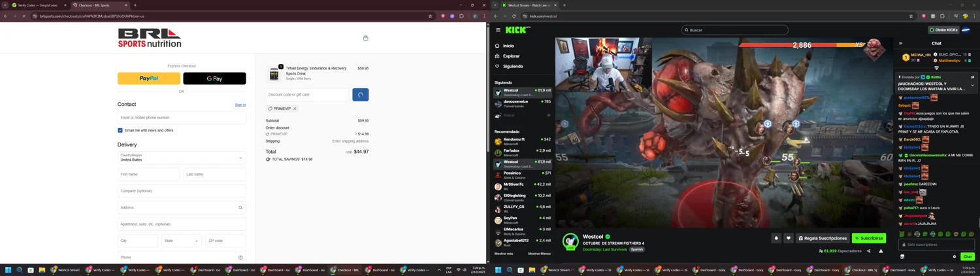The height and width of the screenshot is (276, 980).
Task: Click the Obtén KICKs button
Action: (x=943, y=30)
